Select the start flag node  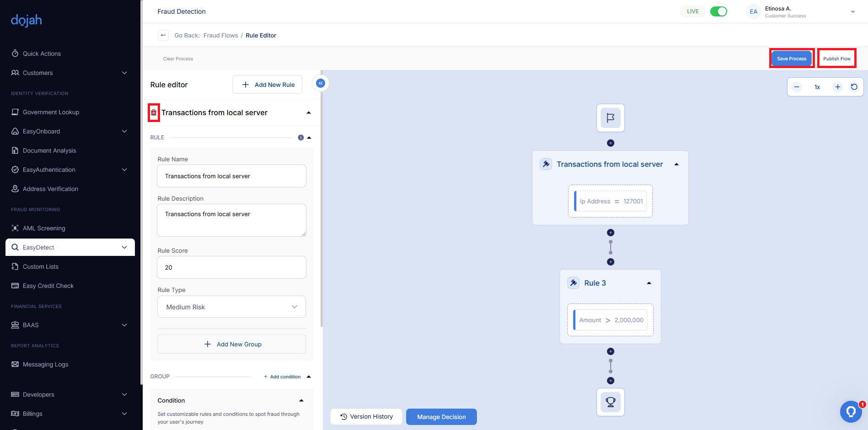tap(611, 118)
